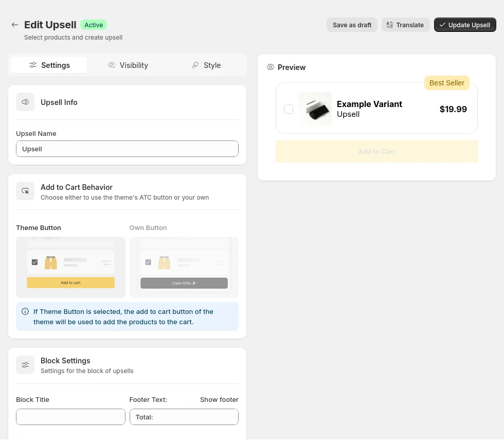
Task: Click the Block Settings sliders icon
Action: (x=25, y=365)
